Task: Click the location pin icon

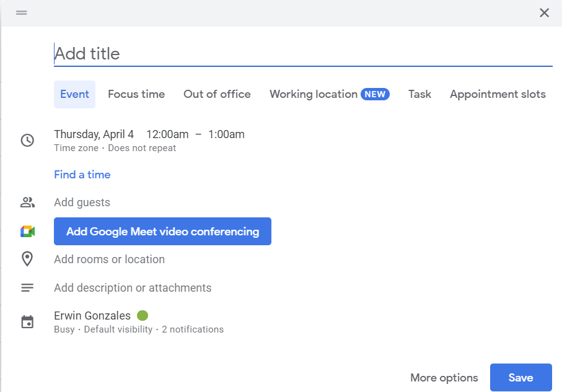Action: tap(27, 259)
